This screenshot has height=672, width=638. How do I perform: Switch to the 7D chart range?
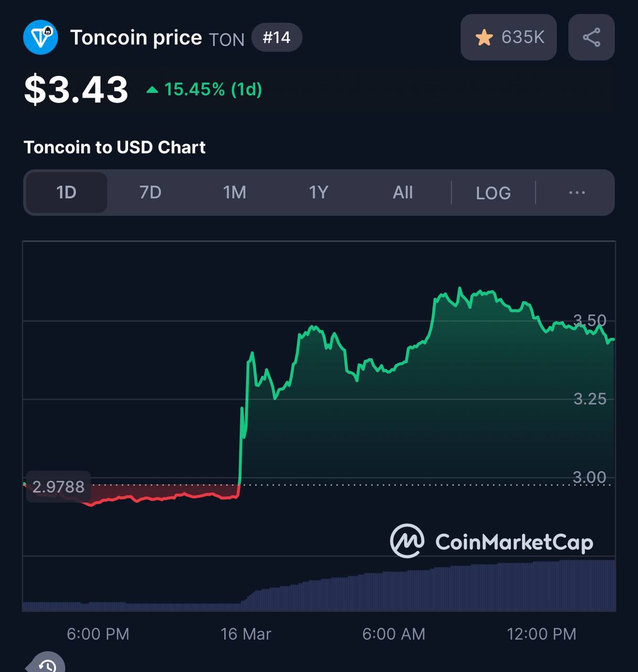click(x=151, y=192)
